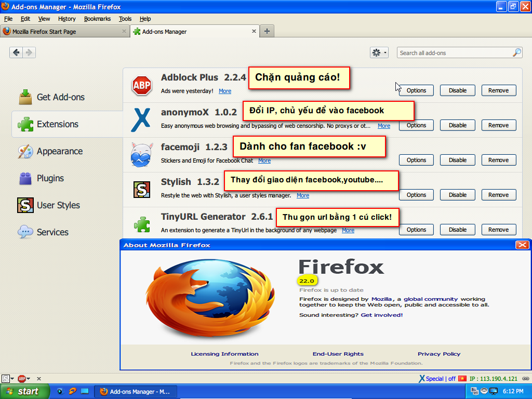
Task: Click More link for facemoji
Action: [x=264, y=161]
